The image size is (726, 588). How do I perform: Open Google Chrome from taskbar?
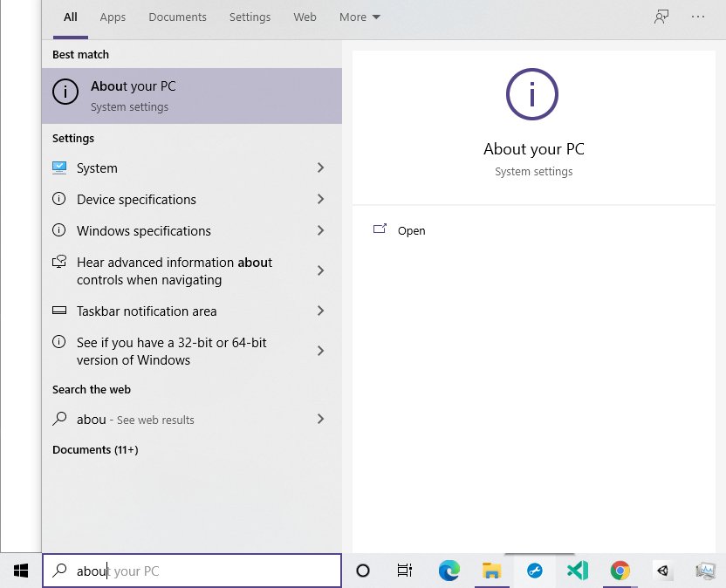coord(620,571)
